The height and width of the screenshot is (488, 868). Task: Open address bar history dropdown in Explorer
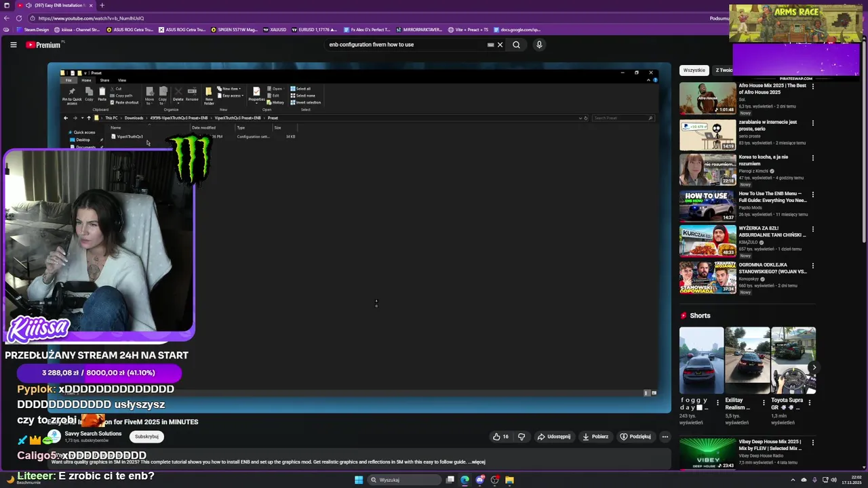[x=580, y=118]
